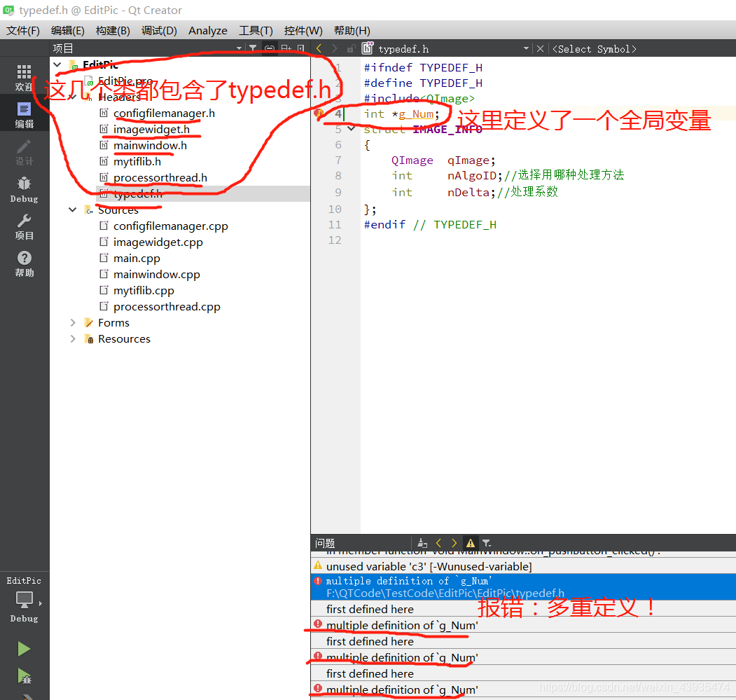Open processorthread.h in project tree
Screen dimensions: 736x700
(160, 177)
